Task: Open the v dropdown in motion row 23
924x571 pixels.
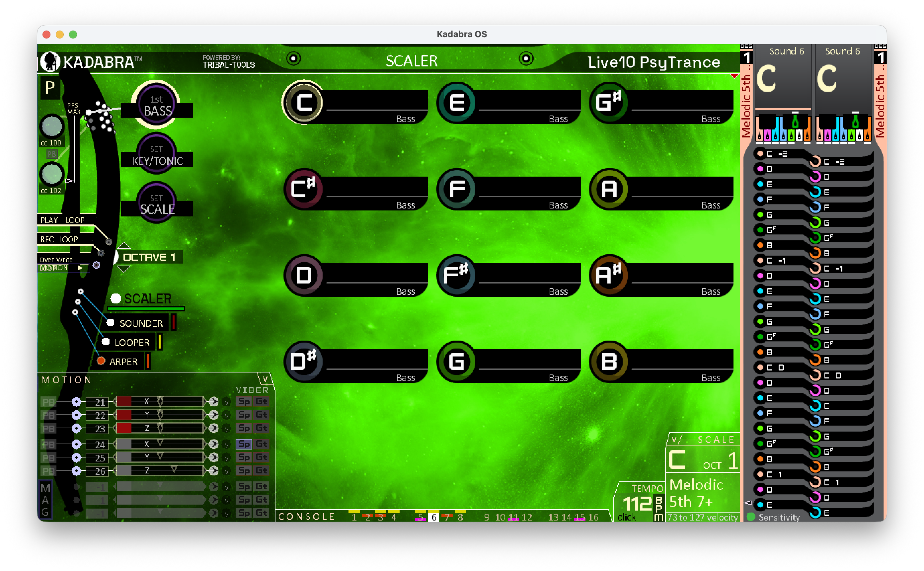Action: [227, 429]
